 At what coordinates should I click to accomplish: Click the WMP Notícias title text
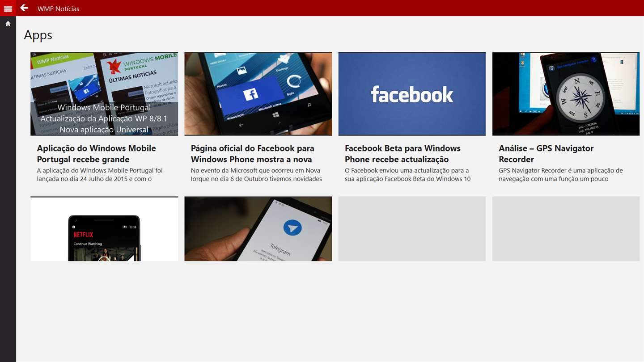pos(58,8)
